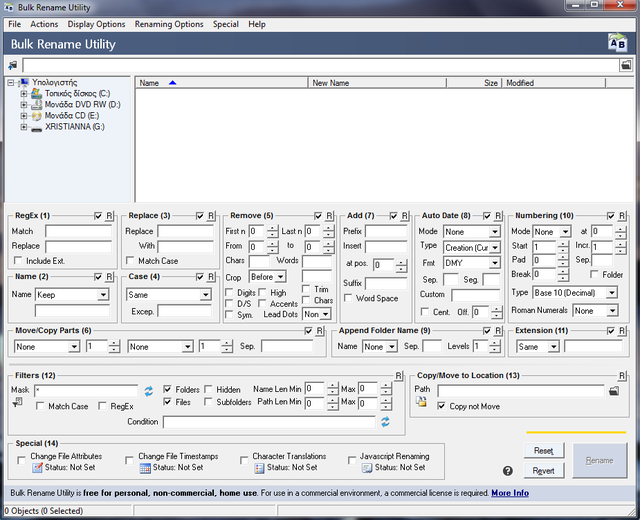Toggle the Match Case checkbox in Replace (3)
The width and height of the screenshot is (640, 520).
click(130, 260)
